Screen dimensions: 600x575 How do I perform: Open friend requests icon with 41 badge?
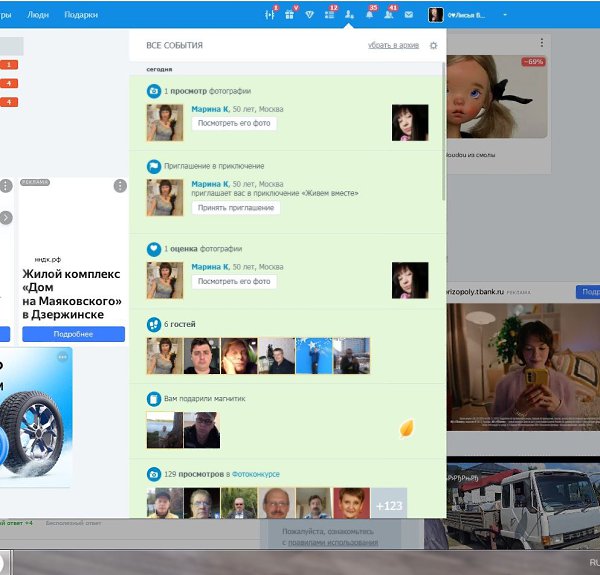click(389, 15)
